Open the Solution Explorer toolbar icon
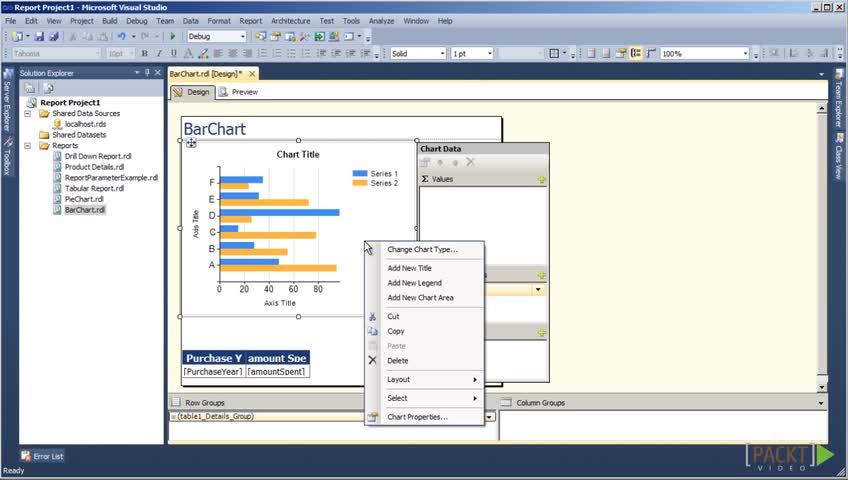This screenshot has width=848, height=480. click(x=261, y=37)
